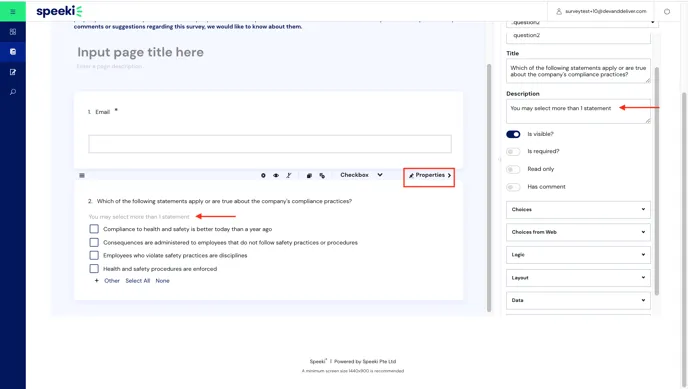Enable the 'Is required?' toggle
Image resolution: width=688 pixels, height=389 pixels.
513,152
